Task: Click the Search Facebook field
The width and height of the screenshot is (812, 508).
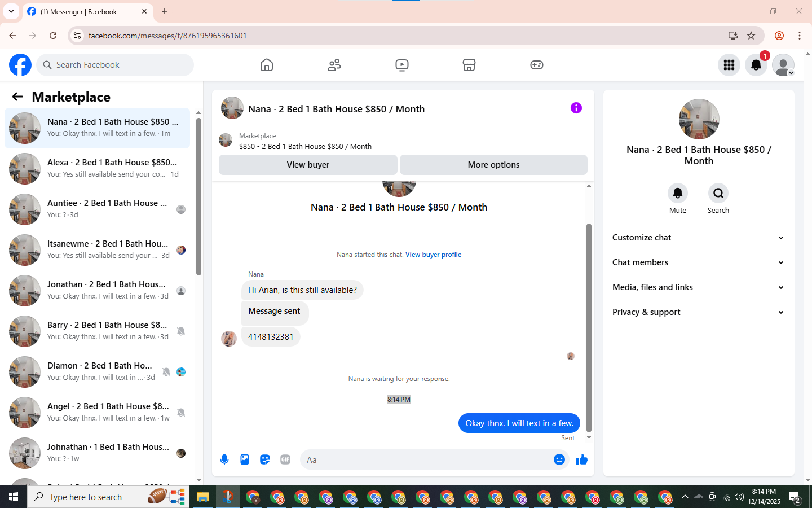Action: pos(115,65)
